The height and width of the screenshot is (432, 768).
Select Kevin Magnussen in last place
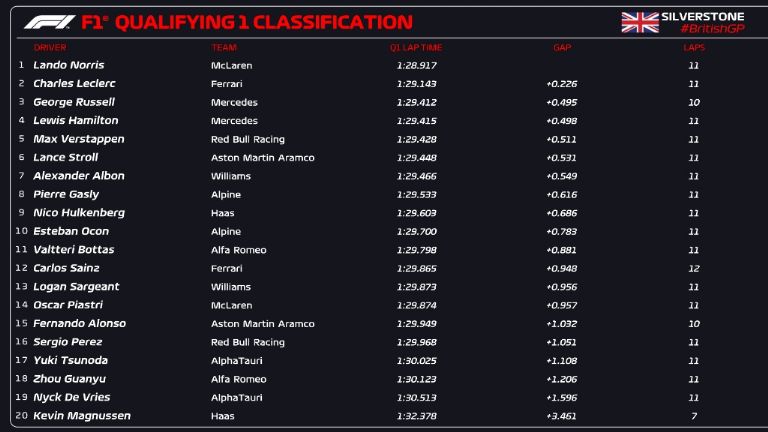81,416
